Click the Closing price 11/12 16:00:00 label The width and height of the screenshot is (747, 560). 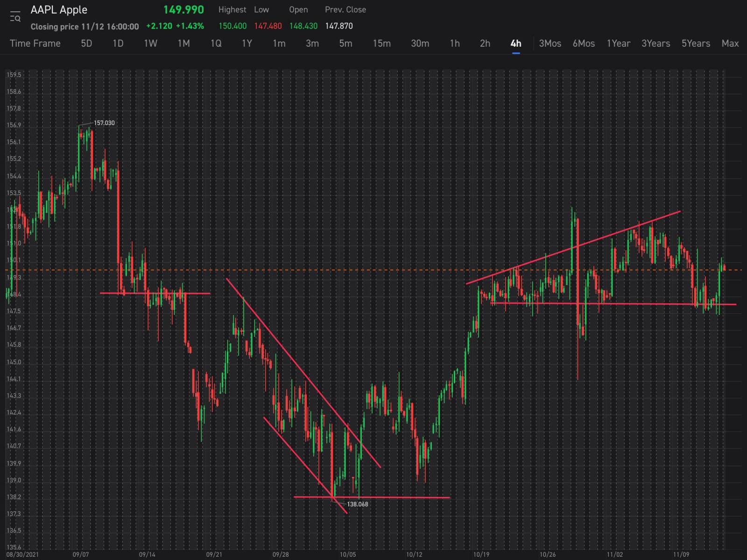coord(85,27)
